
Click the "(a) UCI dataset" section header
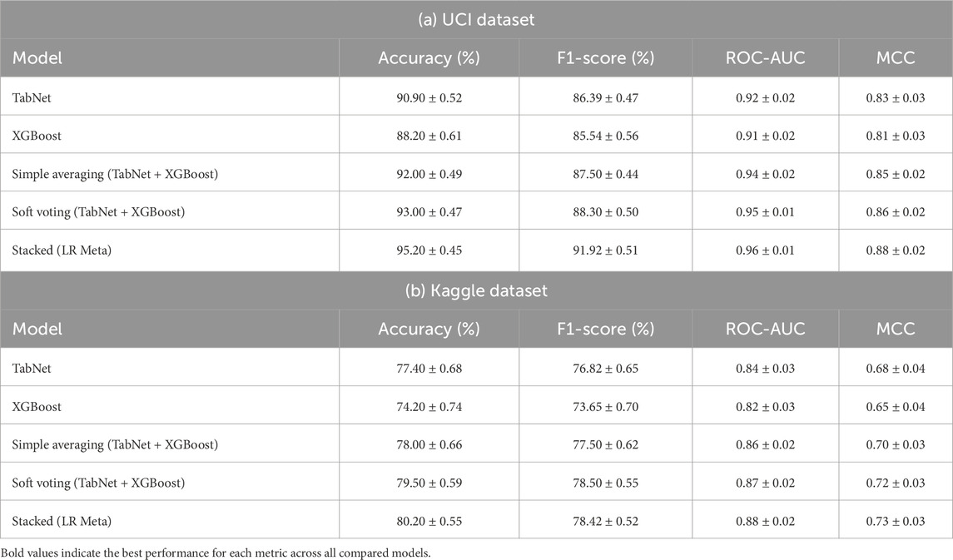click(476, 17)
